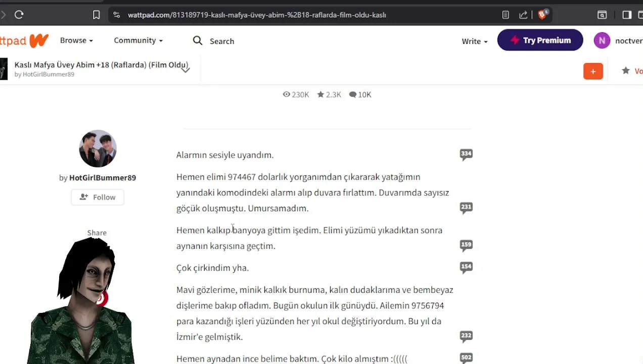643x364 pixels.
Task: Open comments bubble showing 154
Action: (x=466, y=267)
